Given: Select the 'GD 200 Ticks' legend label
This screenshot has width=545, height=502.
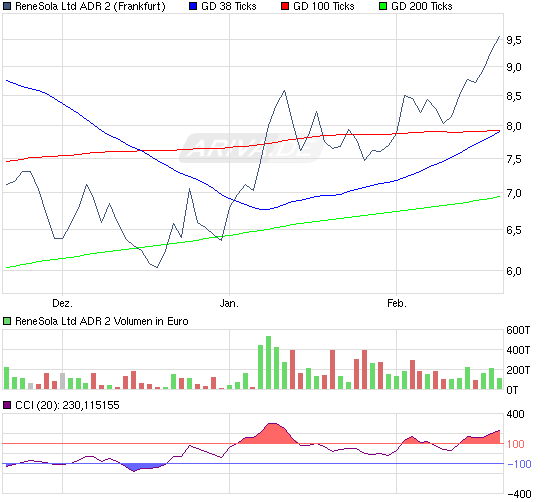Looking at the screenshot, I should (422, 6).
